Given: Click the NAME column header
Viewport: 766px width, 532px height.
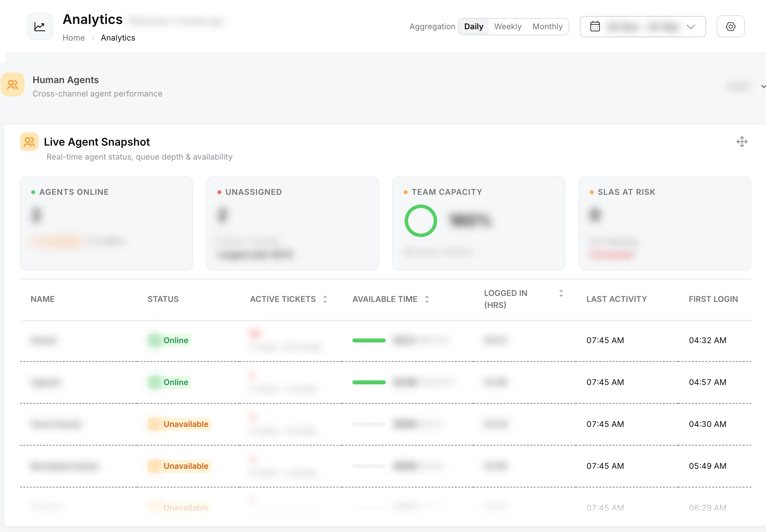Looking at the screenshot, I should tap(43, 299).
